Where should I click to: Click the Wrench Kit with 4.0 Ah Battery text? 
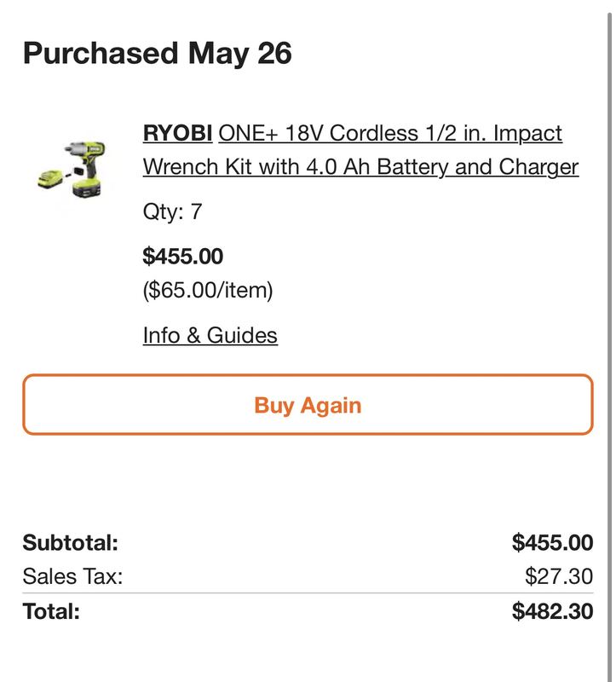point(295,167)
